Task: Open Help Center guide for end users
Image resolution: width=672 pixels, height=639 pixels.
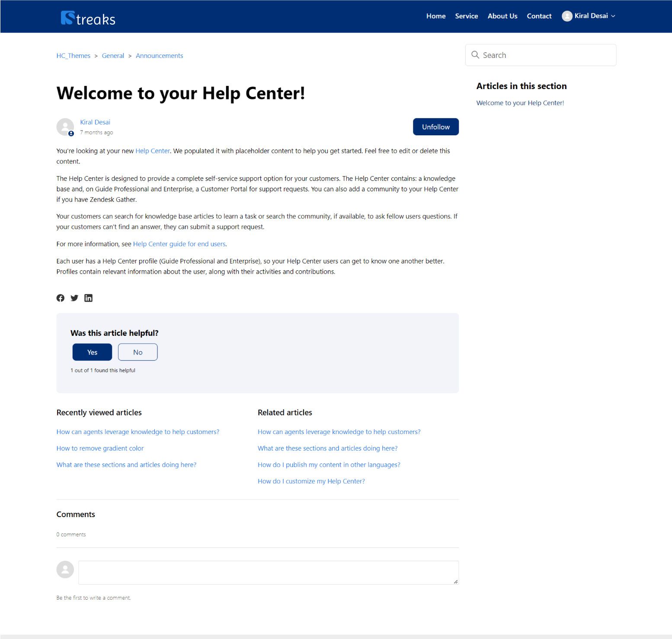Action: tap(179, 244)
